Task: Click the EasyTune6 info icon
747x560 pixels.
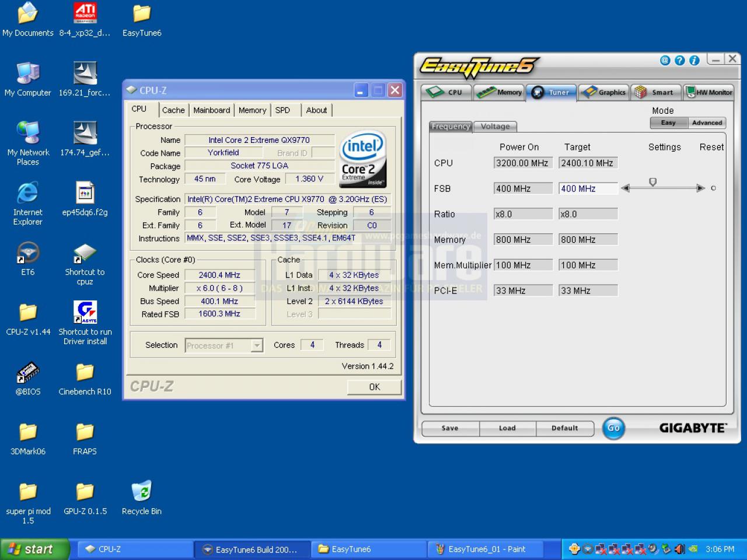Action: [x=694, y=60]
